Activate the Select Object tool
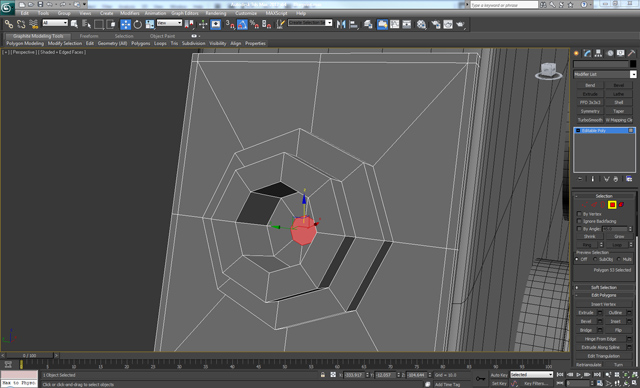The image size is (640, 388). (x=74, y=24)
